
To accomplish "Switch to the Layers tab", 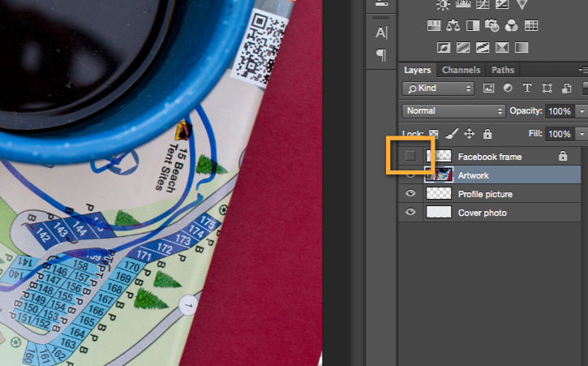I will point(417,70).
